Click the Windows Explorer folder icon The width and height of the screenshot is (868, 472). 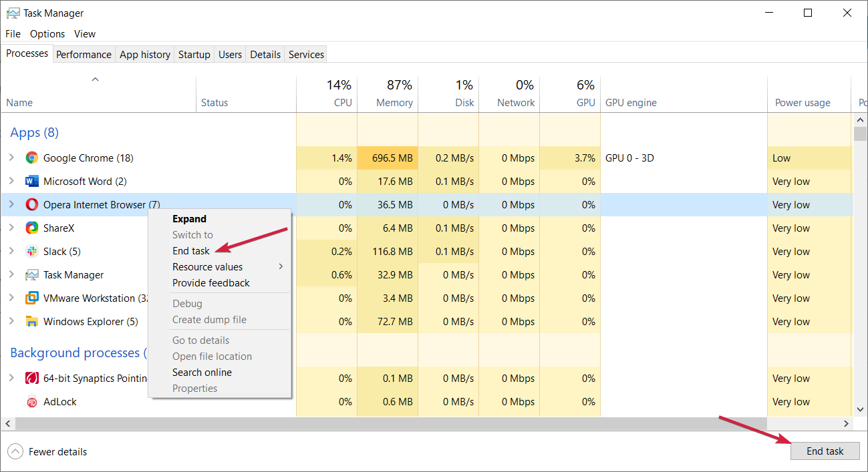click(x=31, y=322)
